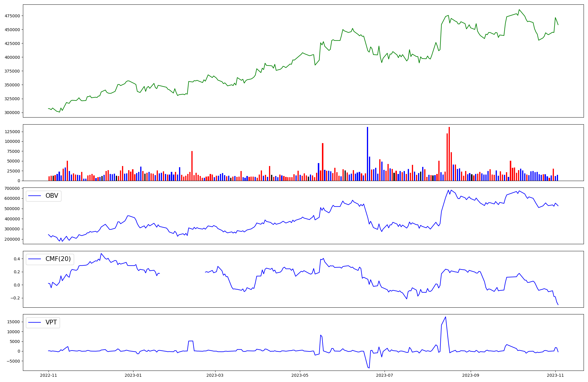This screenshot has height=382, width=588.
Task: Click the 2023-01 x-axis date label
Action: (133, 375)
